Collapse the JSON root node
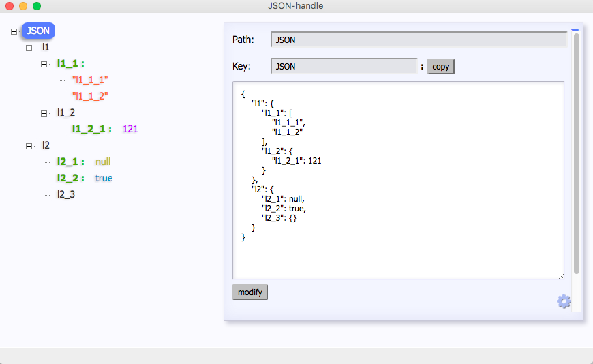 coord(14,31)
